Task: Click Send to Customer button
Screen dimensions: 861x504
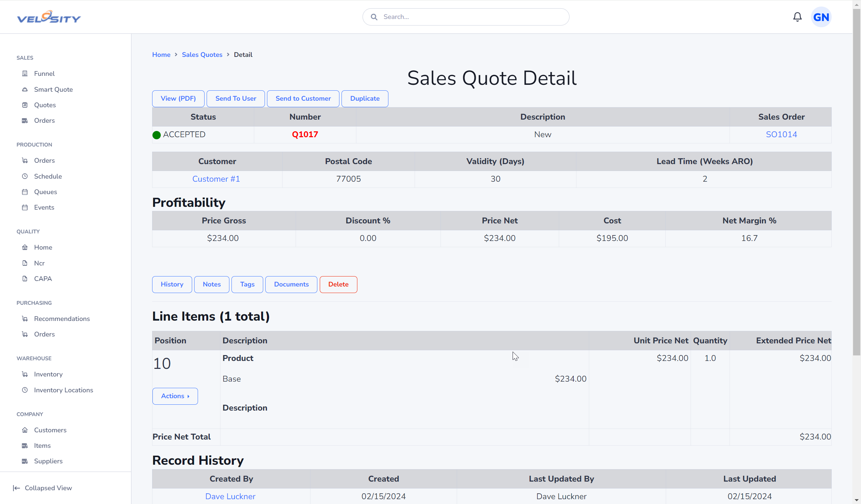Action: (x=303, y=99)
